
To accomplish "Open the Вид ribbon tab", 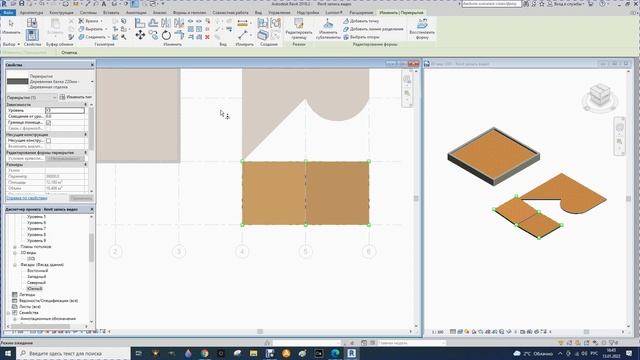I will tap(258, 13).
